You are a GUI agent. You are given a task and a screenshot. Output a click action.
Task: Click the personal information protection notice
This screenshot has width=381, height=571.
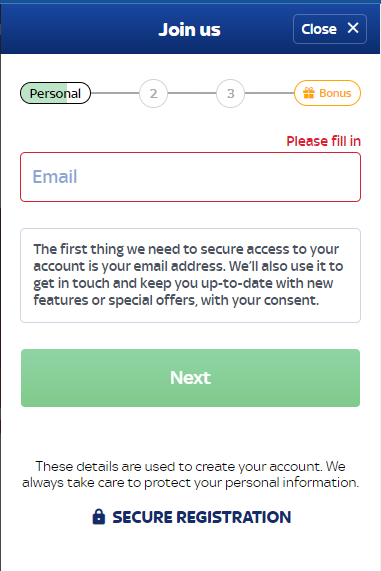click(x=190, y=474)
